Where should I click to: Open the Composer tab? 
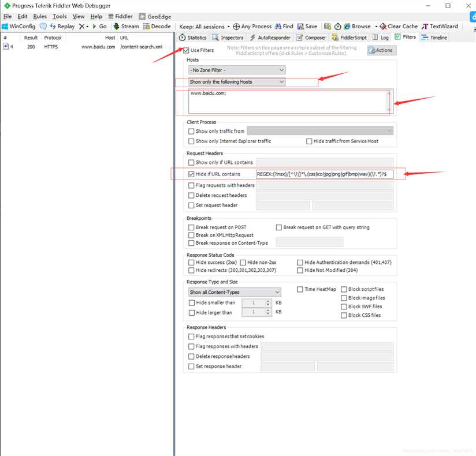[311, 38]
